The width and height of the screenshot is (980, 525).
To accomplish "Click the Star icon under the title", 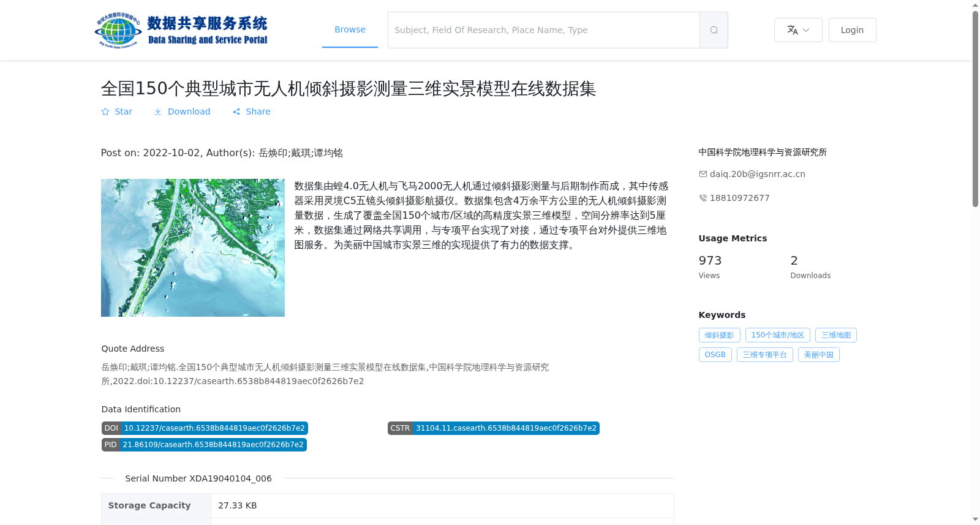I will 105,111.
